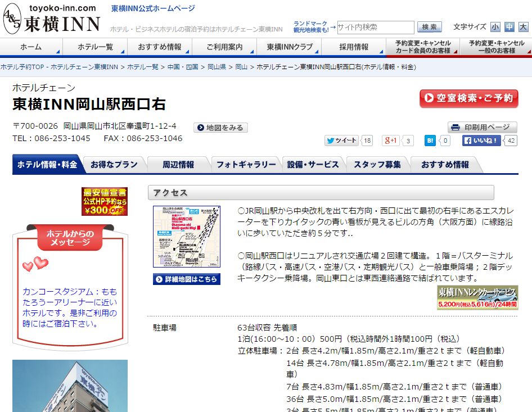This screenshot has width=532, height=412.
Task: Focus the サイト内検索 search field
Action: pyautogui.click(x=375, y=27)
